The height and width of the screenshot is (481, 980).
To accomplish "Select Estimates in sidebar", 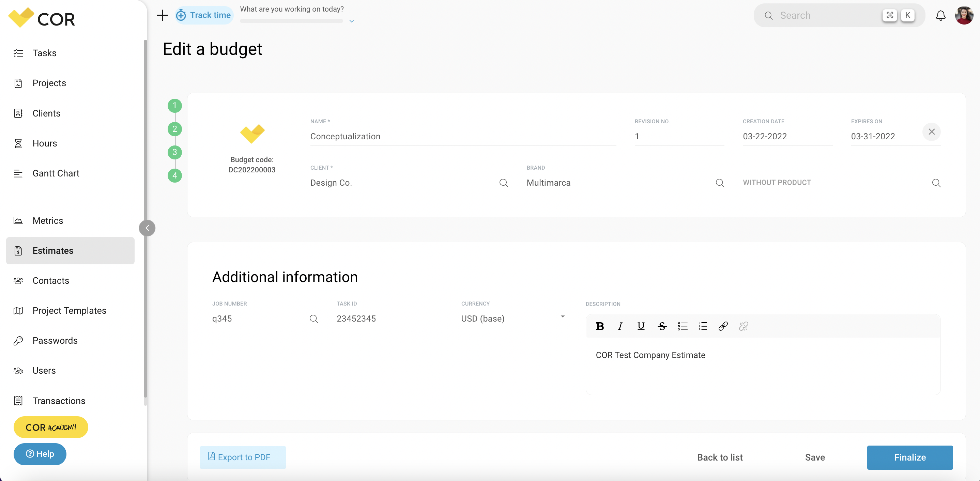I will (71, 251).
